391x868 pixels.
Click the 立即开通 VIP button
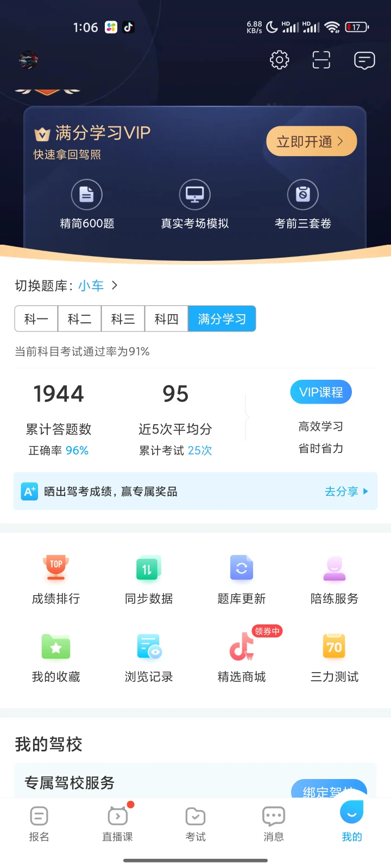click(312, 142)
